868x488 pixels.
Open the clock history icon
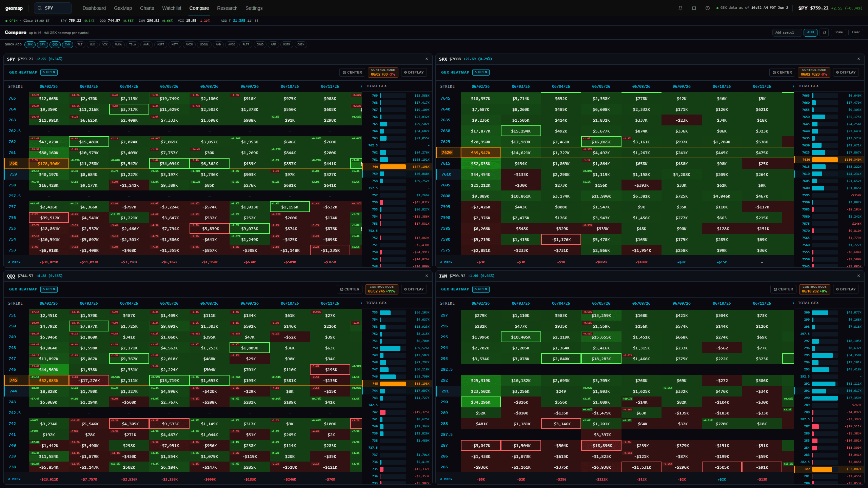click(x=707, y=8)
